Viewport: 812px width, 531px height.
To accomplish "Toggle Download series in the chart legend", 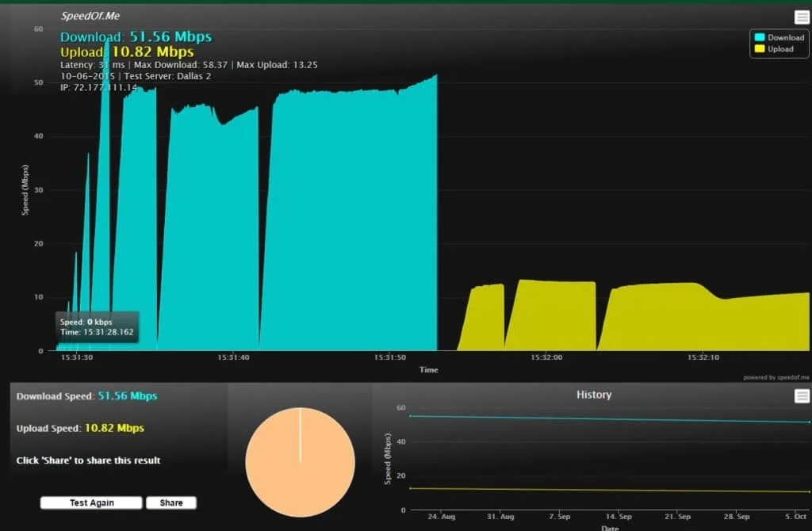I will click(x=779, y=37).
